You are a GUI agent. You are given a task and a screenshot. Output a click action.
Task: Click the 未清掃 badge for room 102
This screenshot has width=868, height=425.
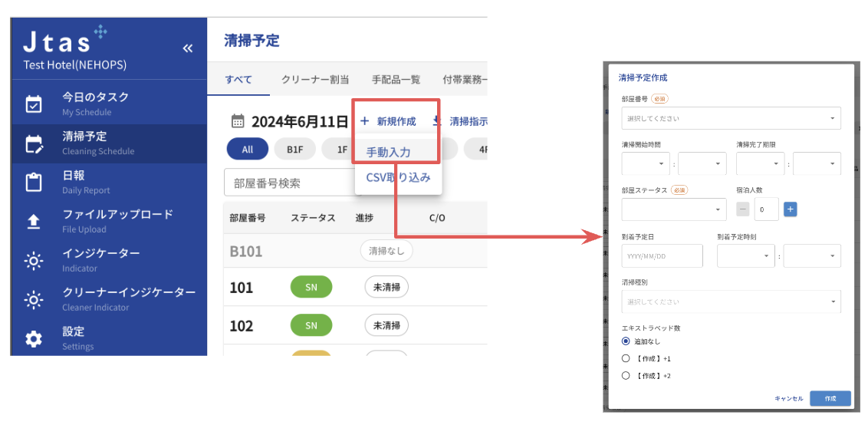386,325
